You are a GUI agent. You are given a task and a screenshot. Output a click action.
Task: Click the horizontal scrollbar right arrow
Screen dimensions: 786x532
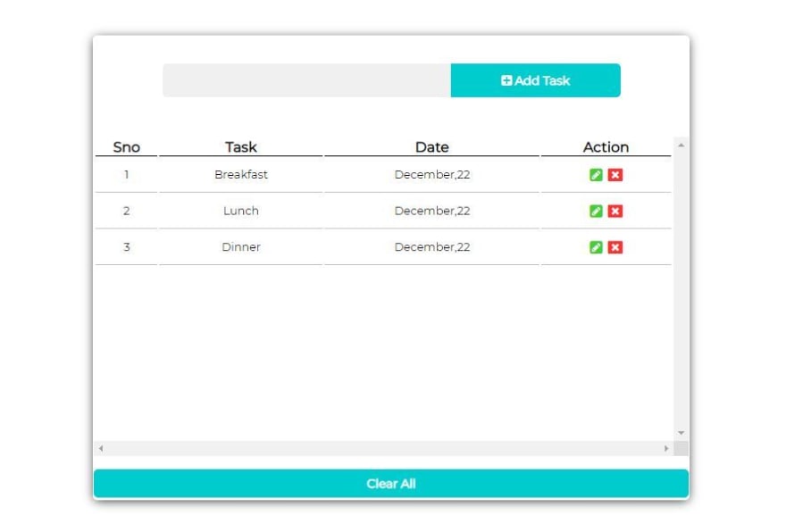point(666,448)
